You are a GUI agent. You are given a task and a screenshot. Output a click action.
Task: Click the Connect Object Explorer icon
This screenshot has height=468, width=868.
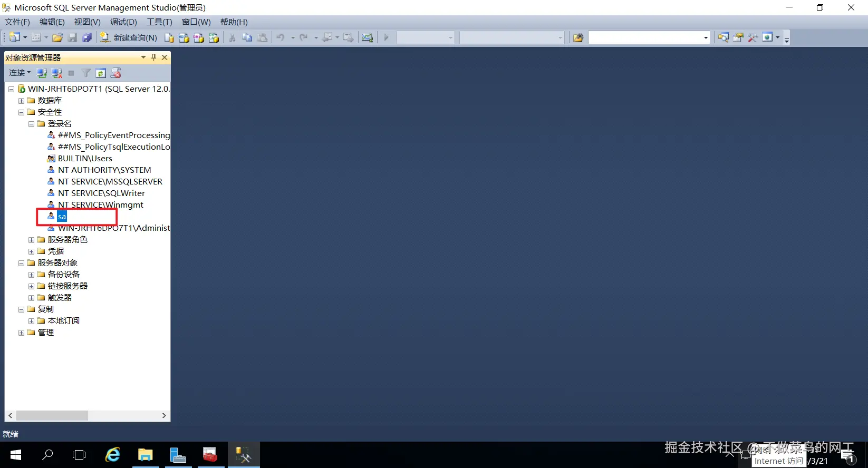pyautogui.click(x=42, y=73)
